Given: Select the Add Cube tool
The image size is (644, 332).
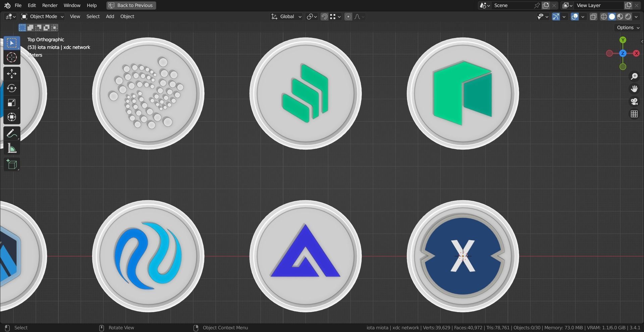Looking at the screenshot, I should pos(12,164).
